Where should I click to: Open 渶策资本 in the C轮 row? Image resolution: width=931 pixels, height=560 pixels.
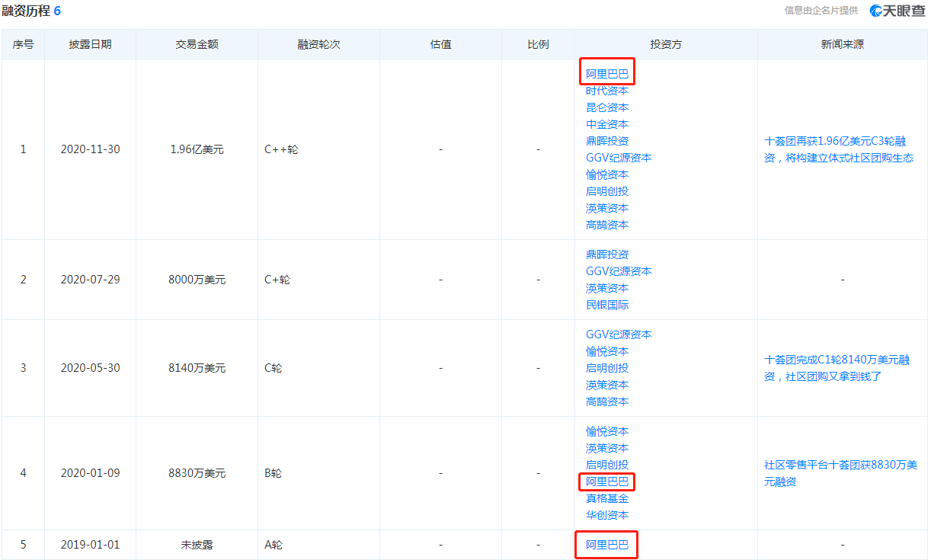pyautogui.click(x=607, y=385)
